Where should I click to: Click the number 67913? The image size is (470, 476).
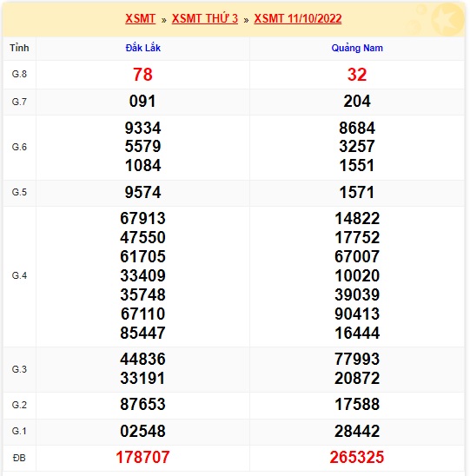coord(142,218)
